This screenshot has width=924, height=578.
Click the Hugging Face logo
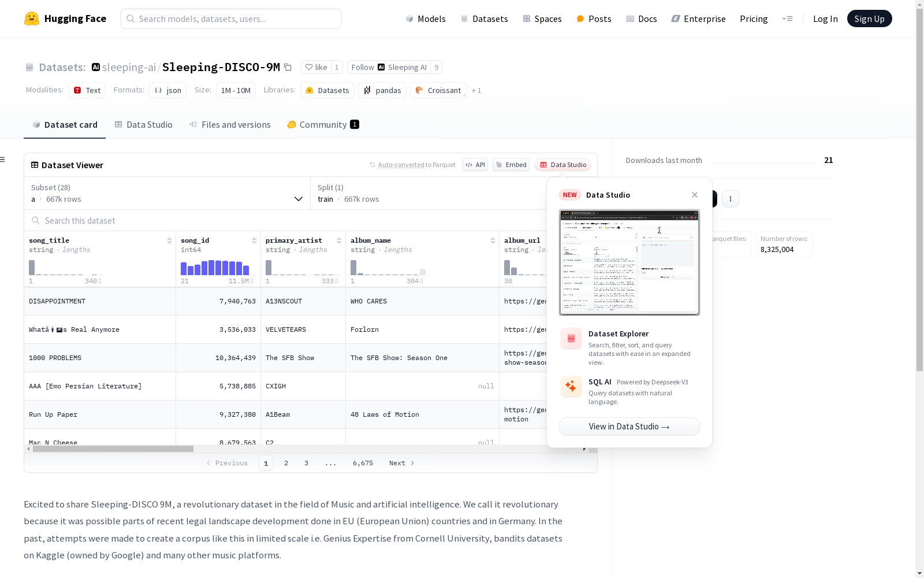(x=65, y=18)
